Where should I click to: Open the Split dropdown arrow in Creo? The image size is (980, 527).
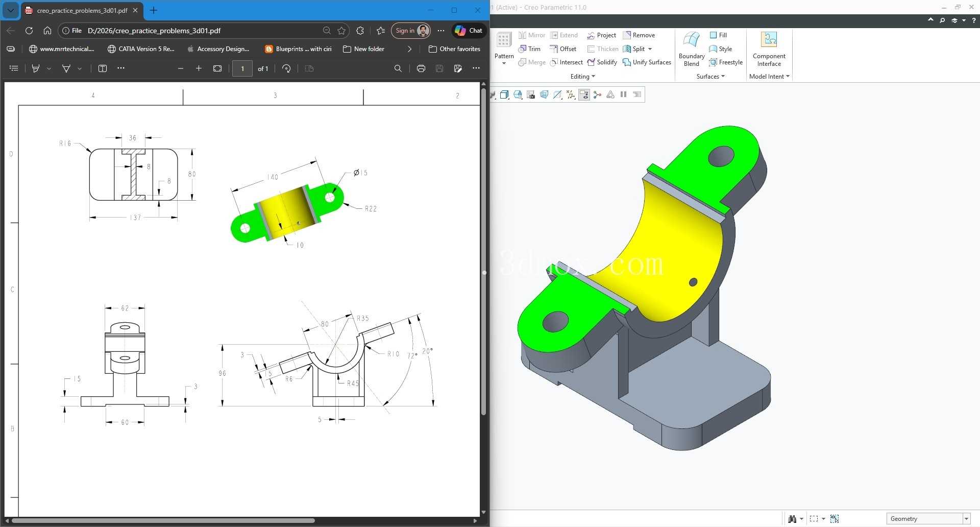650,49
